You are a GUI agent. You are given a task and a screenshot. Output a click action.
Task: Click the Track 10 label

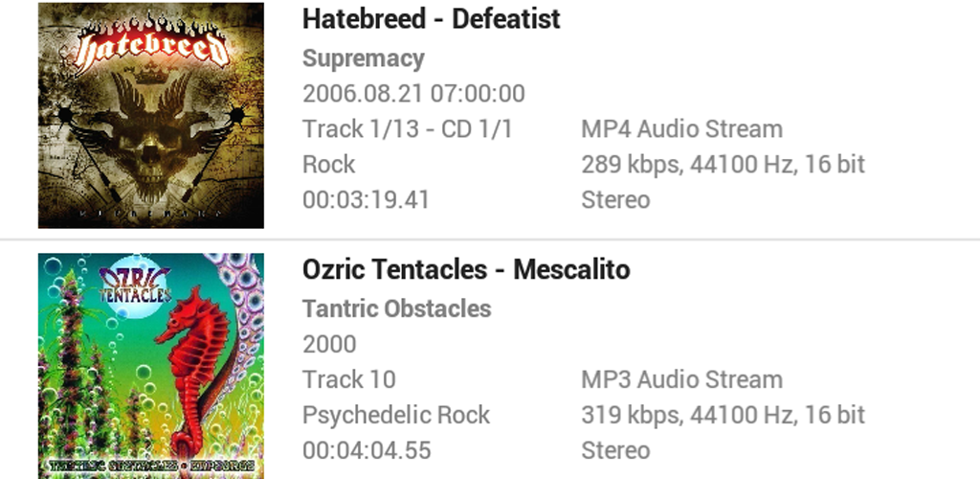pyautogui.click(x=348, y=379)
